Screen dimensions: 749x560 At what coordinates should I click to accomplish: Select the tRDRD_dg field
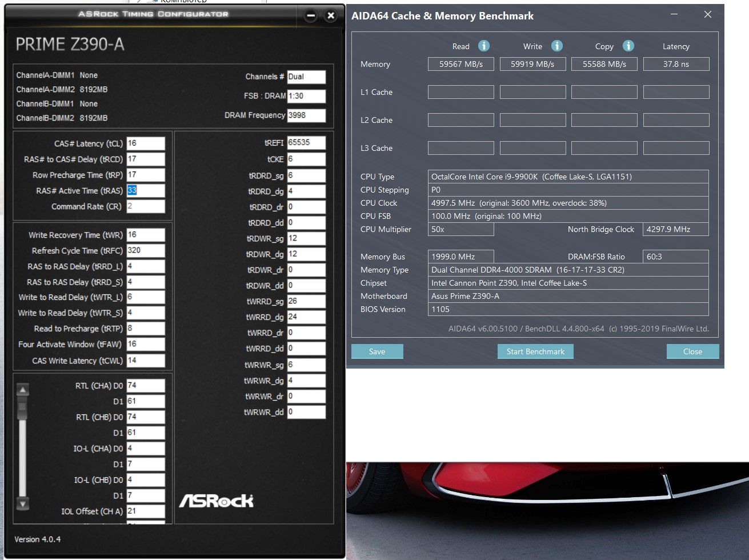(x=306, y=191)
